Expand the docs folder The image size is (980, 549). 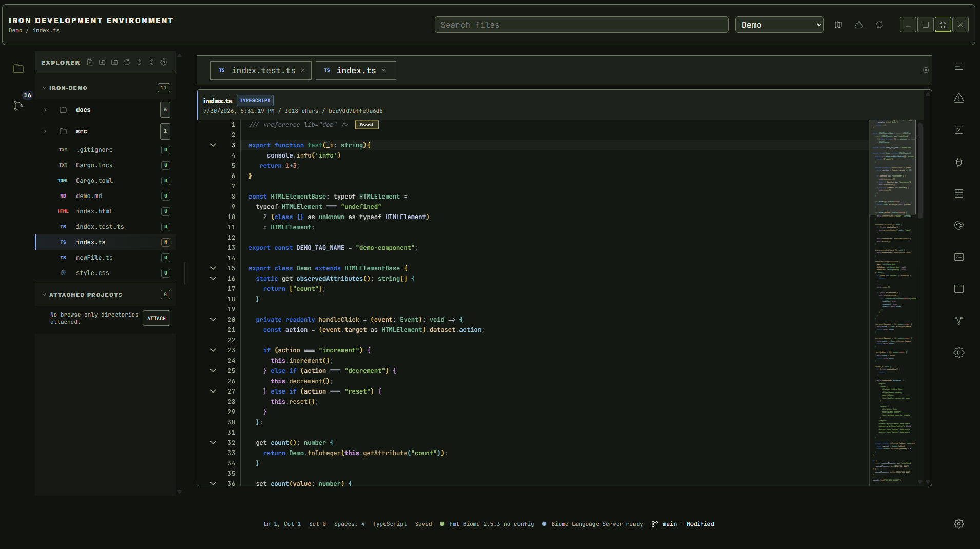[x=45, y=110]
